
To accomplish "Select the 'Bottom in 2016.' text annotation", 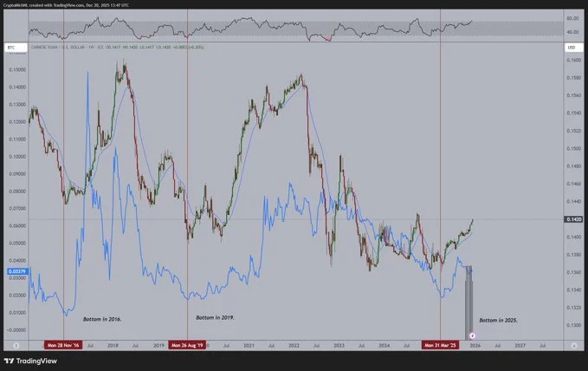I will (102, 319).
